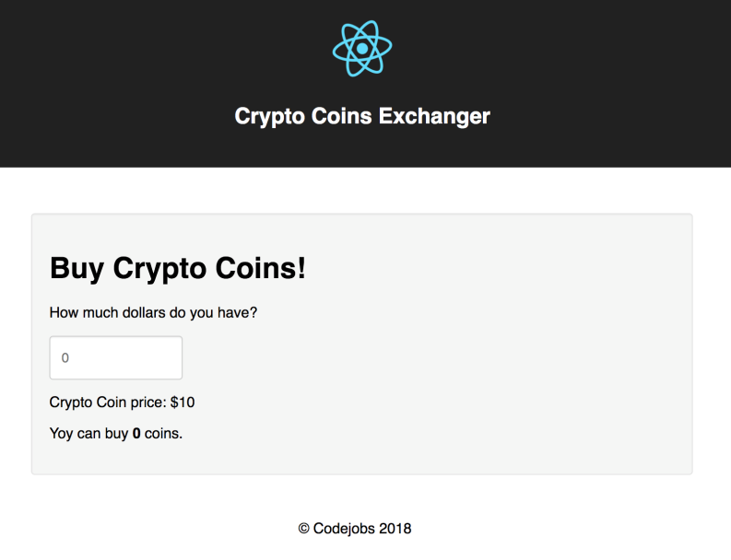Viewport: 731px width, 560px height.
Task: Click the word "coins." after the count
Action: point(164,434)
